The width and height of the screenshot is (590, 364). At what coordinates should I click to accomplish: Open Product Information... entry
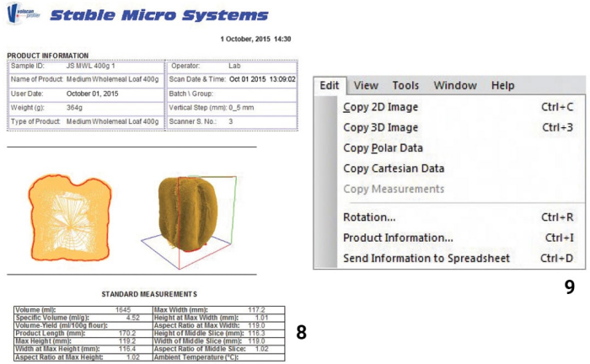398,238
